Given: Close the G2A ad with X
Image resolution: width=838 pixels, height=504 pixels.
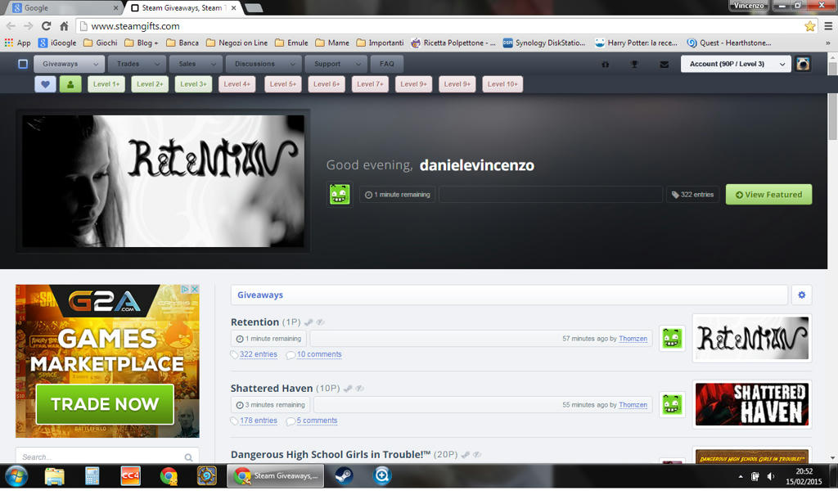Looking at the screenshot, I should (195, 289).
